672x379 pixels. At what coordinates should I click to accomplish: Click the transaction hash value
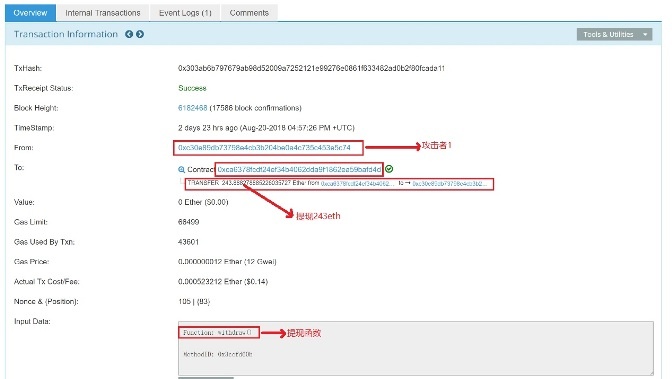[x=311, y=68]
